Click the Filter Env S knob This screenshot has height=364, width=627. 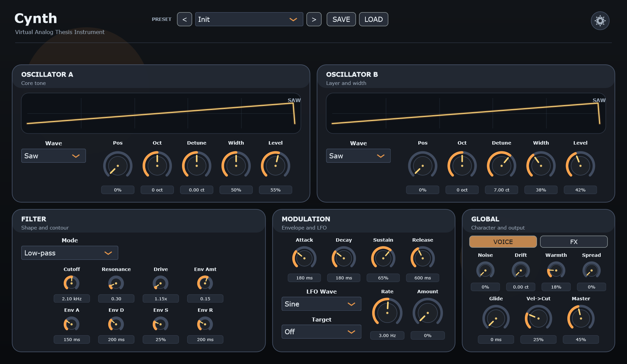(160, 324)
